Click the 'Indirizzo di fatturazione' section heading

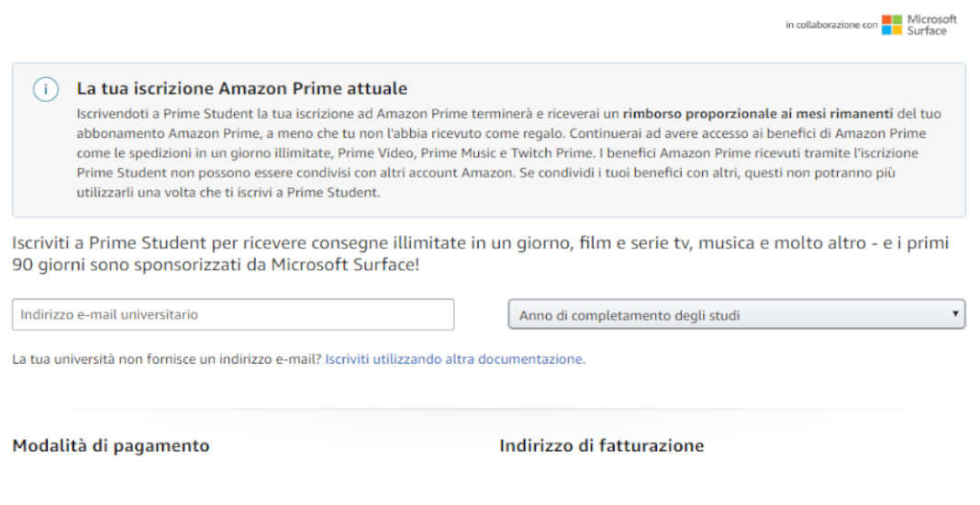(601, 445)
